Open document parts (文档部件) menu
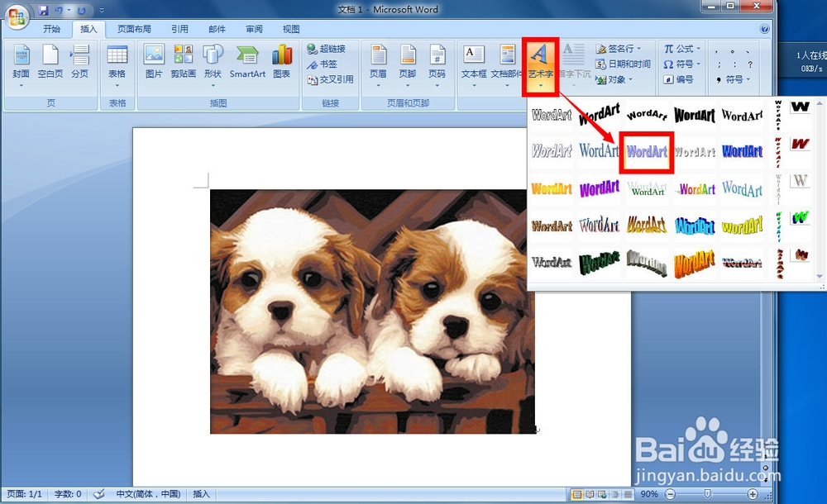 (x=506, y=65)
